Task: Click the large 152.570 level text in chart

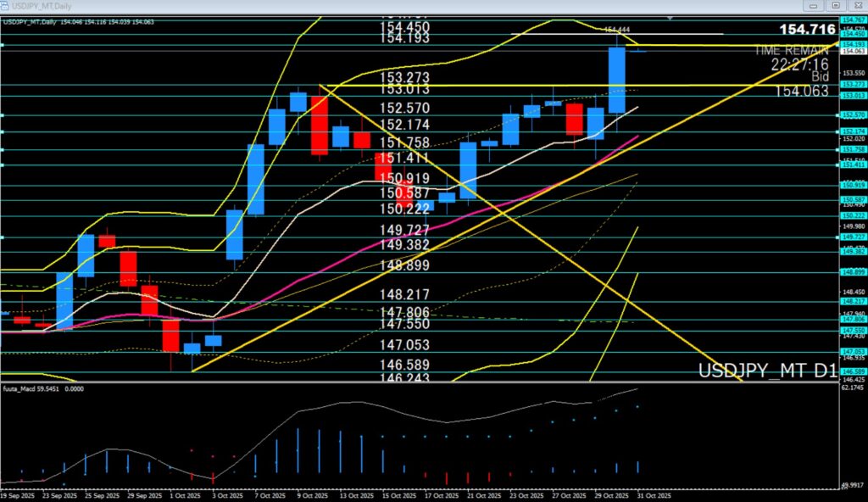Action: click(x=404, y=109)
